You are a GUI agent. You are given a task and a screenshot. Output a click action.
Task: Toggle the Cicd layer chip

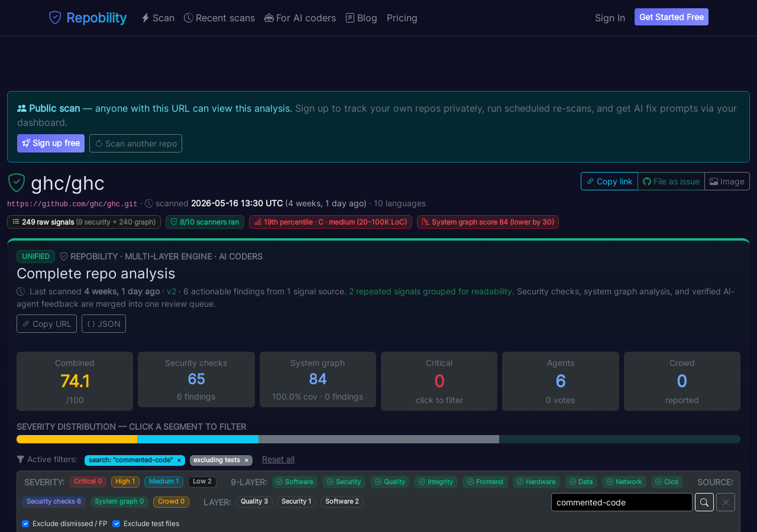pos(667,482)
